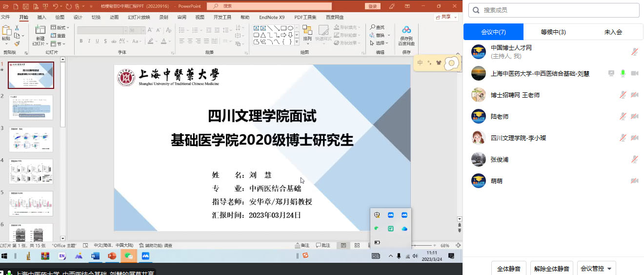This screenshot has height=275, width=644.
Task: Click screen-share icon beside 刘慧 participant
Action: (x=611, y=73)
